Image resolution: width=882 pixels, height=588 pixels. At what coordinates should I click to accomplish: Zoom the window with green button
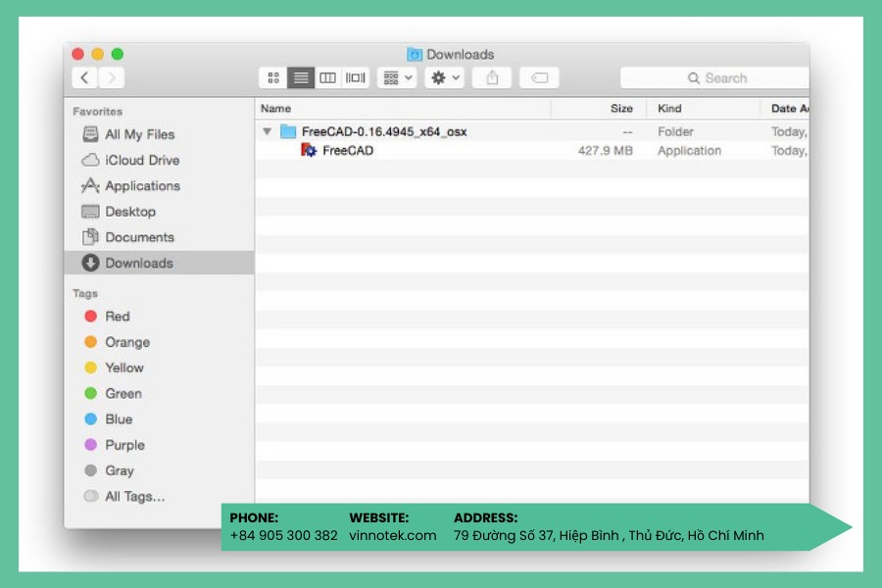118,54
